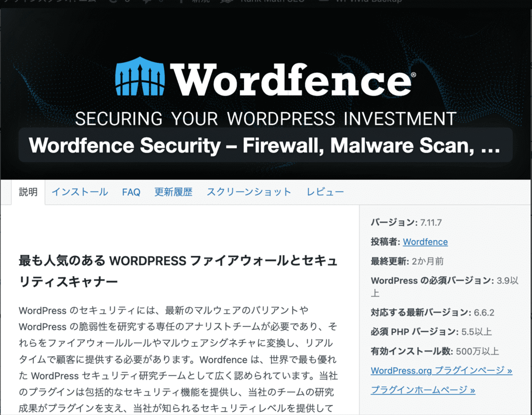The height and width of the screenshot is (415, 532).
Task: Click the 必須 PHP バージョン 5.5以上 entry
Action: click(431, 332)
